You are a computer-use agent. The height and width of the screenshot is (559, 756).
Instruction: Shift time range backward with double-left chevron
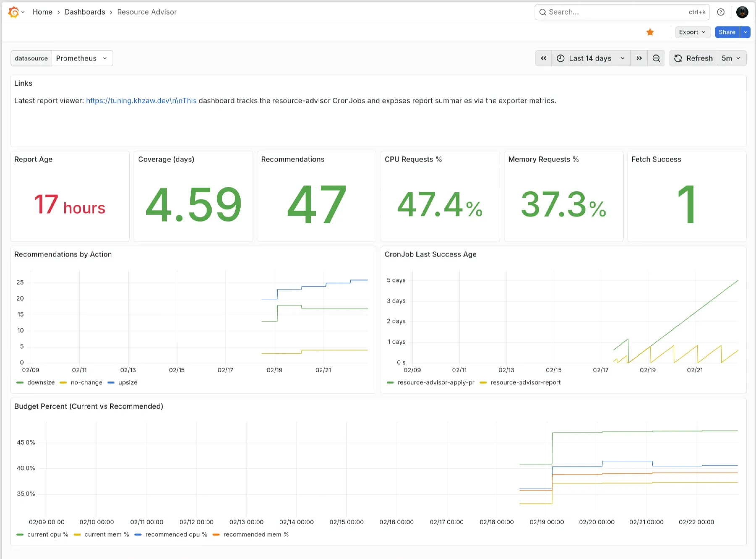(543, 58)
